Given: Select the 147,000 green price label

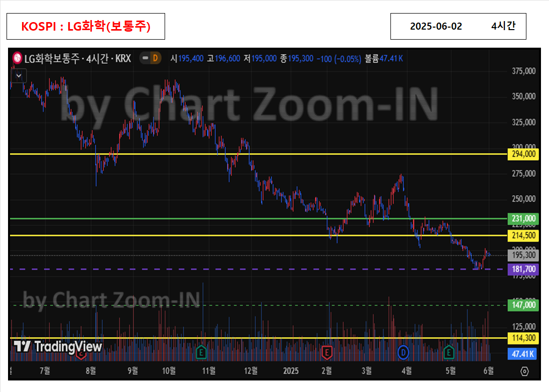Looking at the screenshot, I should pyautogui.click(x=523, y=305).
